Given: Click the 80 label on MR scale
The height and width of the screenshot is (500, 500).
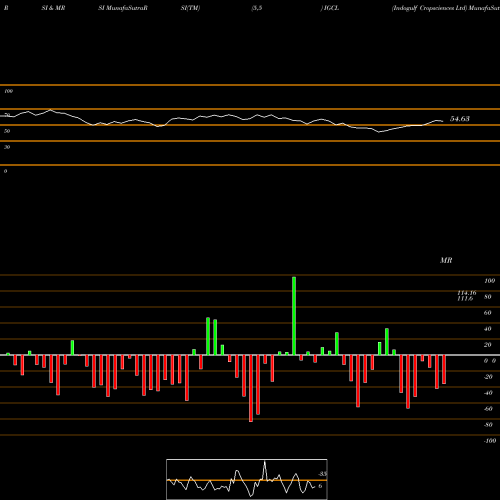Looking at the screenshot, I should [x=488, y=297].
